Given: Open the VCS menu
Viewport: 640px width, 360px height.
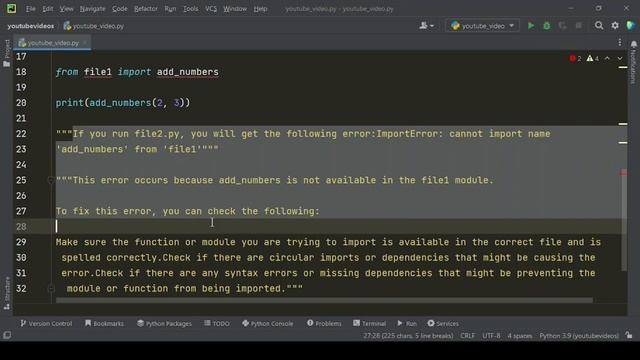Looking at the screenshot, I should [x=211, y=9].
